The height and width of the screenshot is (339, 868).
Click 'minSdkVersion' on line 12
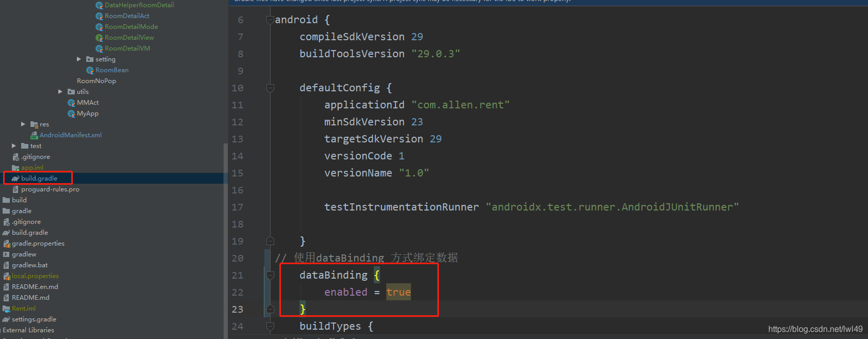tap(365, 122)
